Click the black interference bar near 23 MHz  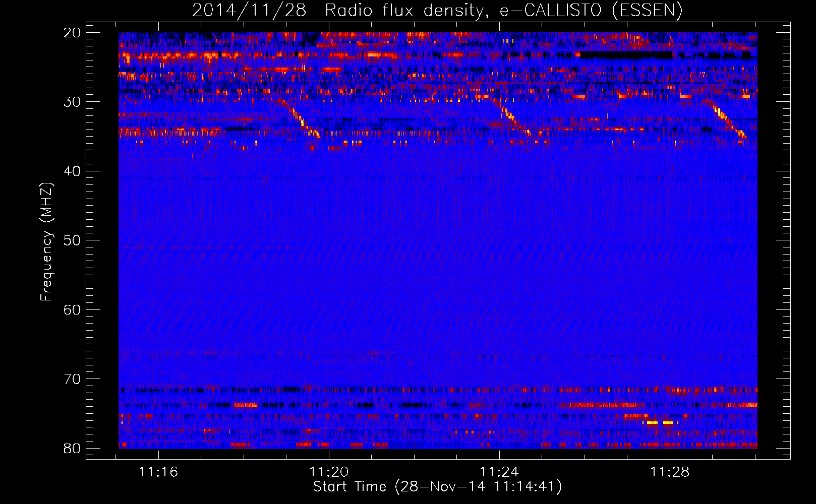click(626, 54)
